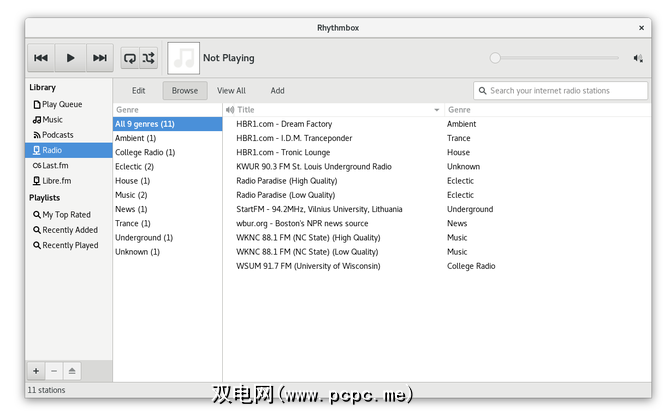Filter by 'College Radio (1)' genre
The image size is (670, 418).
click(168, 152)
